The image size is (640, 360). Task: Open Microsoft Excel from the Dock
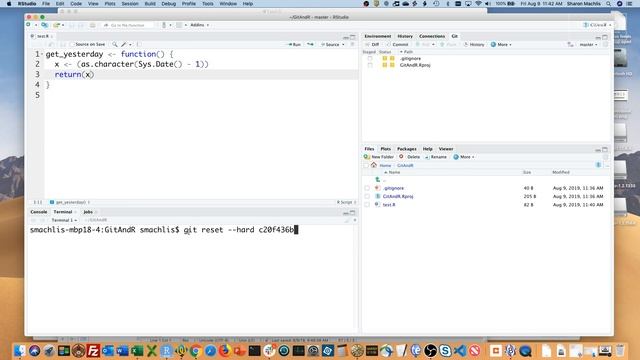pyautogui.click(x=137, y=351)
